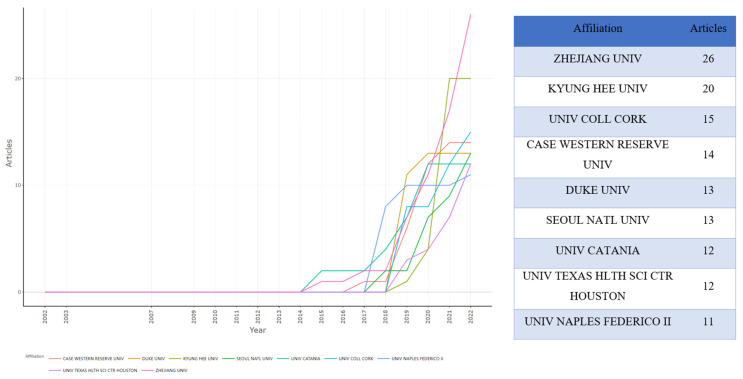
Task: Click the UNIV NAPLES FEDERICO II table row
Action: (x=625, y=322)
